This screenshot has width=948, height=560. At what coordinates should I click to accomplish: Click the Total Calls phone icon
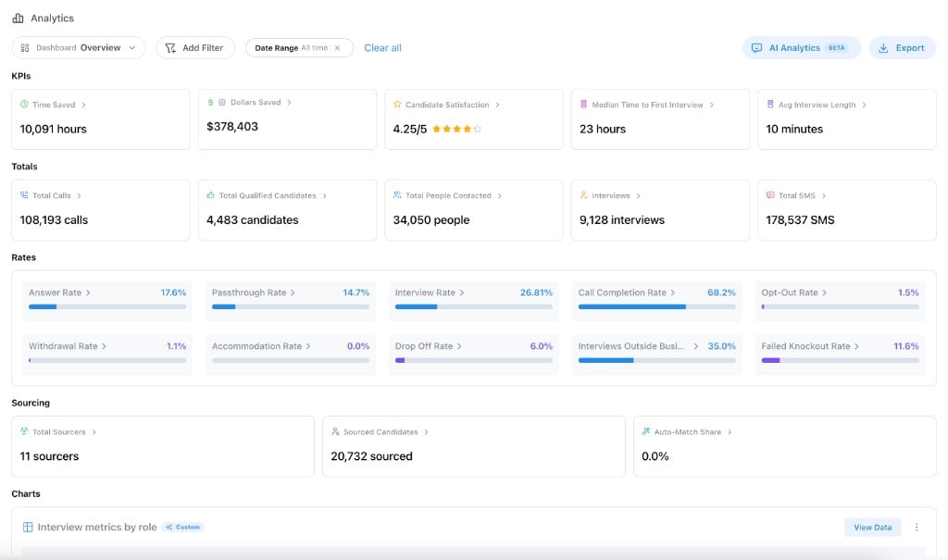[x=24, y=194]
